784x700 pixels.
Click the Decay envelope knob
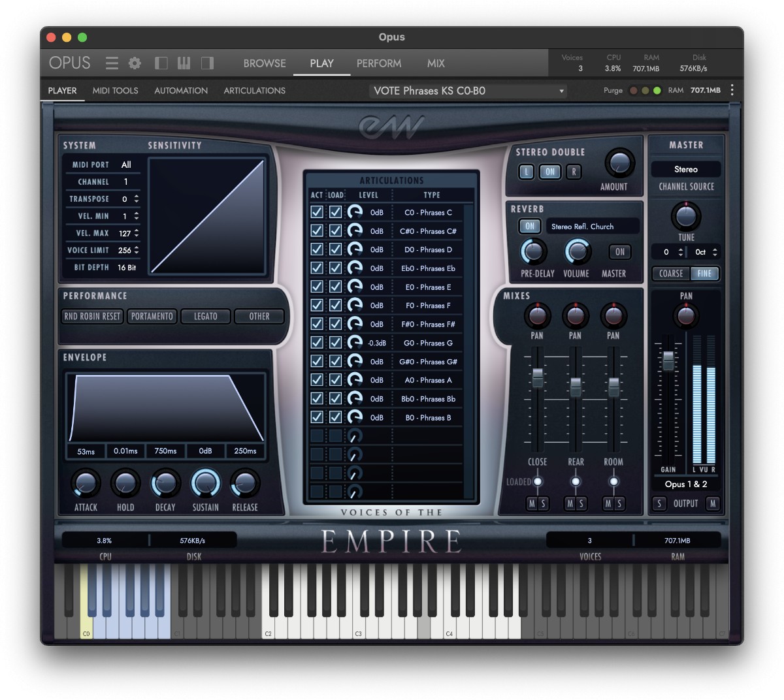tap(165, 484)
